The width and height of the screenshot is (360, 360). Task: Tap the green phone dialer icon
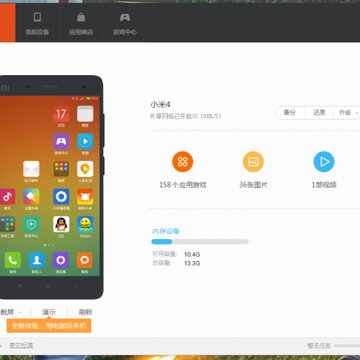tap(13, 260)
